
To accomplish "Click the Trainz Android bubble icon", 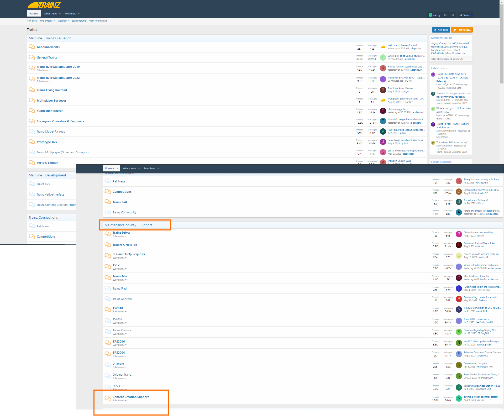I will pyautogui.click(x=108, y=299).
